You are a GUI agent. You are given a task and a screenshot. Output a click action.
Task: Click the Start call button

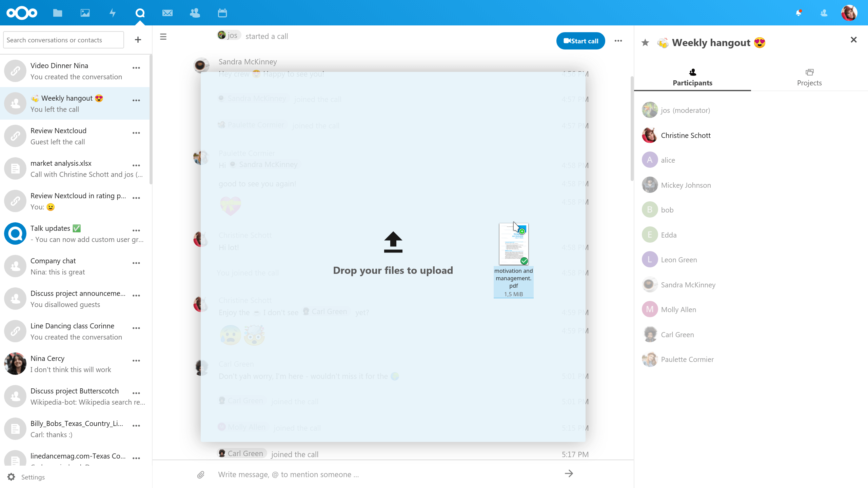(580, 41)
